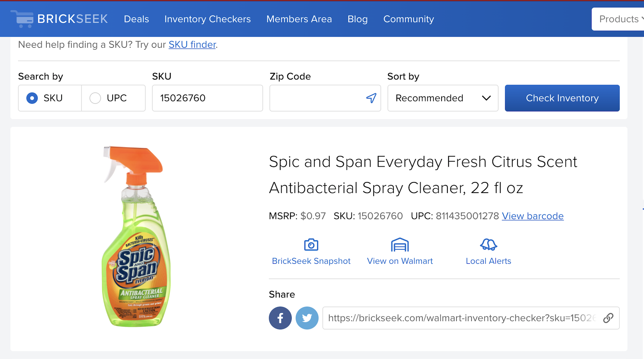Click the View barcode link

pyautogui.click(x=533, y=216)
